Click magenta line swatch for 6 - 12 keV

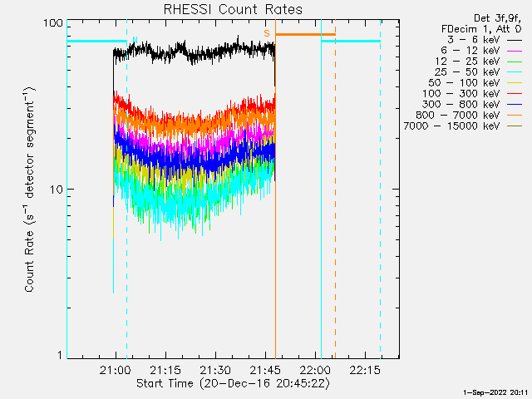pyautogui.click(x=515, y=51)
